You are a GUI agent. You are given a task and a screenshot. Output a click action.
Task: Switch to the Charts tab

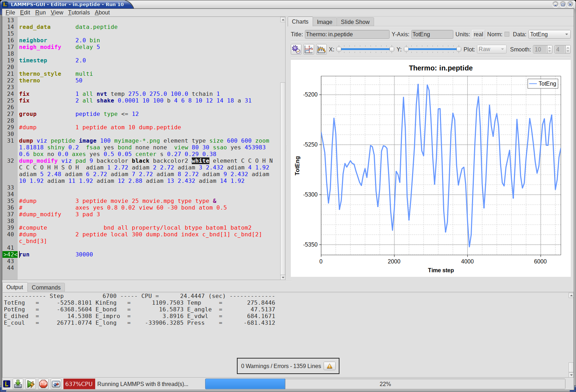300,22
